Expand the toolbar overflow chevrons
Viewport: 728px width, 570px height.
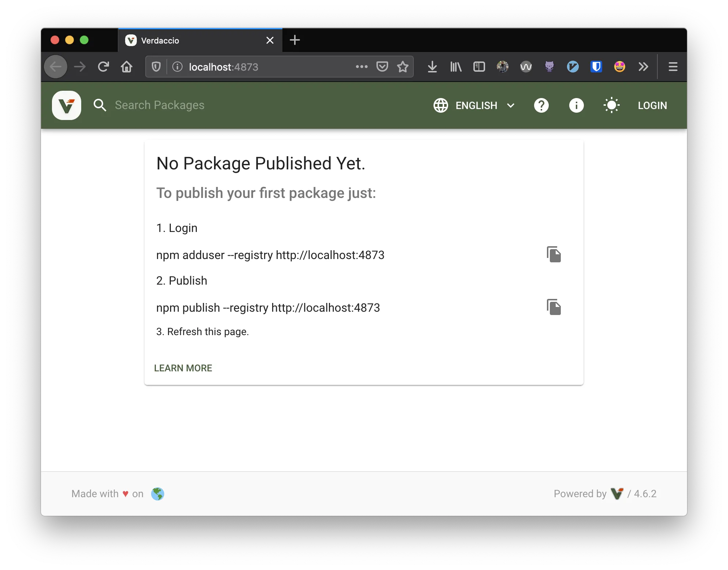[x=643, y=67]
